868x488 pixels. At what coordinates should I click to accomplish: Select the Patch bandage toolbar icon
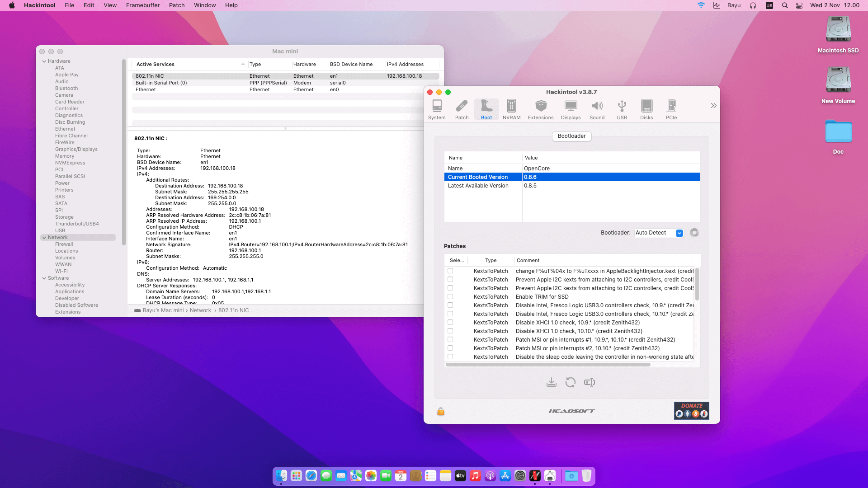[462, 109]
